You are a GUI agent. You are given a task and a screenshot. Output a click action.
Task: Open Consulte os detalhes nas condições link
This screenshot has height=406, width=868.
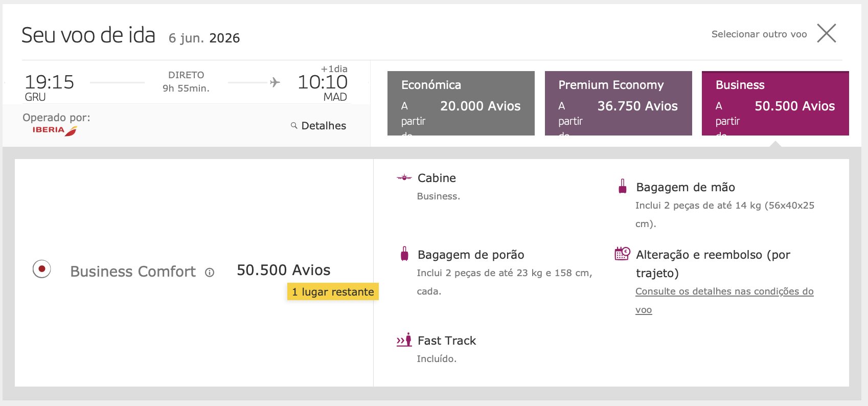724,300
